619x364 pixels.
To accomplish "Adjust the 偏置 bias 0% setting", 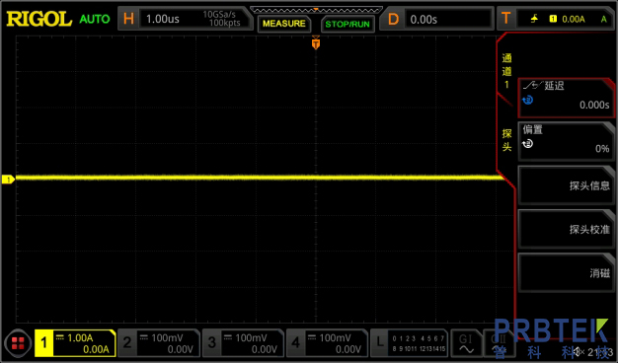I will tap(566, 141).
